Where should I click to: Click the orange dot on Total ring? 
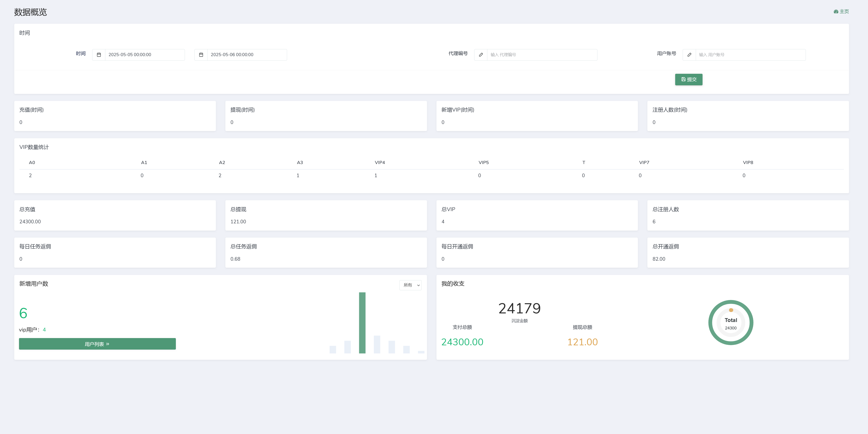coord(731,310)
